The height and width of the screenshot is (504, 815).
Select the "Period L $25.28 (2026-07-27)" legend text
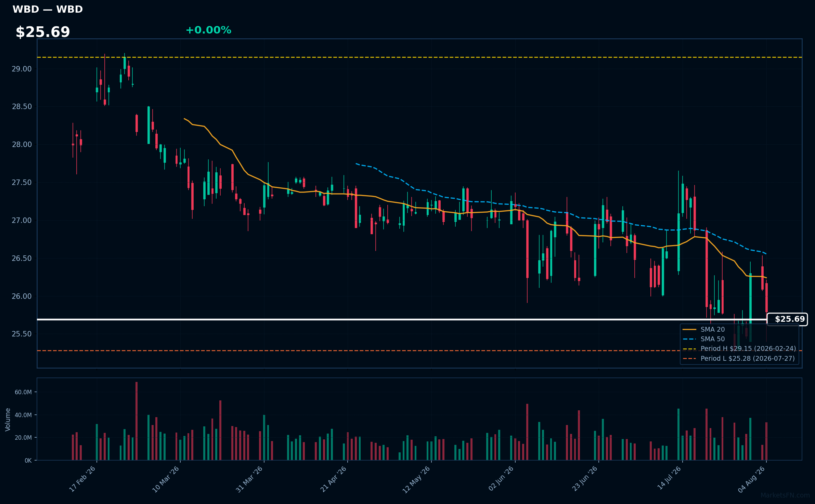(748, 359)
